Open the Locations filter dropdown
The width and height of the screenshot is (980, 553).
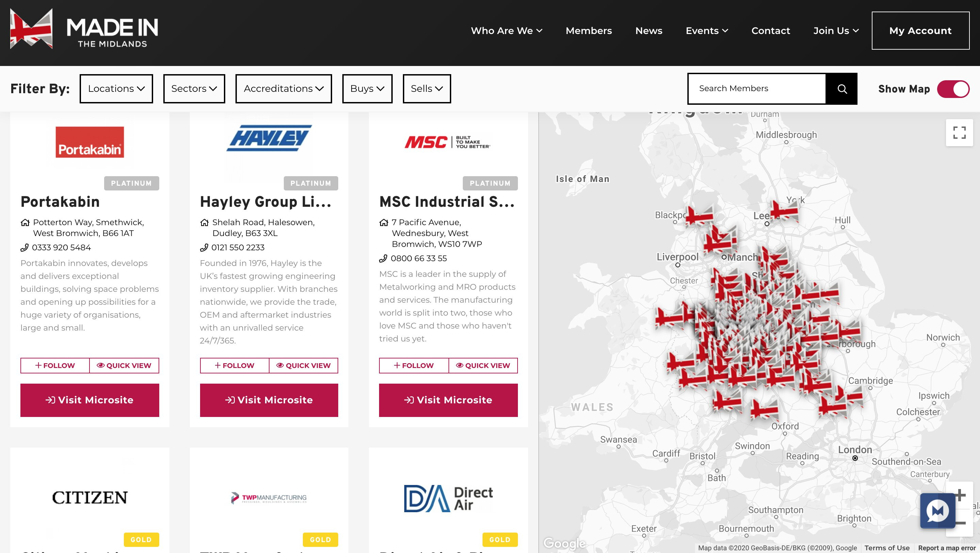(x=116, y=89)
